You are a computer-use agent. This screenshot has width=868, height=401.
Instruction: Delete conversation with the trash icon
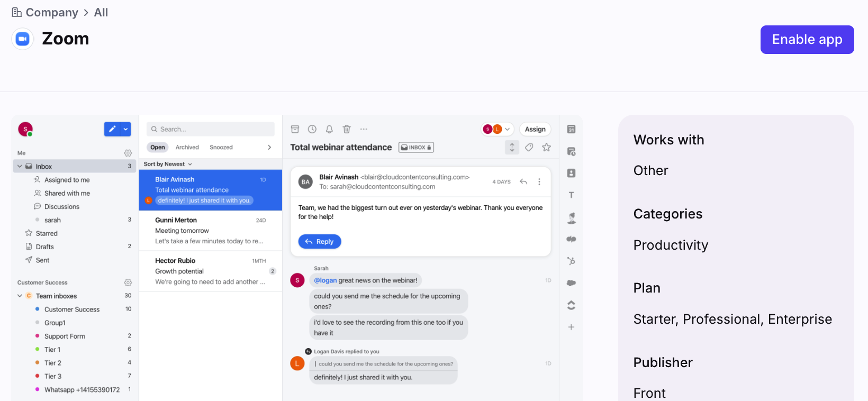tap(347, 129)
